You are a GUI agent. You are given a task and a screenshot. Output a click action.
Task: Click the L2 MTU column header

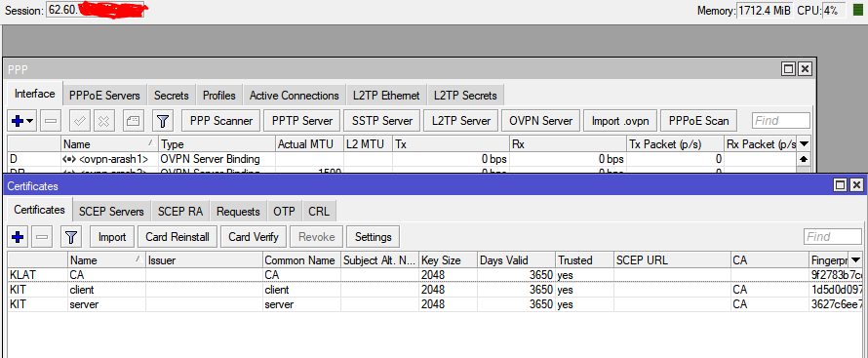368,144
